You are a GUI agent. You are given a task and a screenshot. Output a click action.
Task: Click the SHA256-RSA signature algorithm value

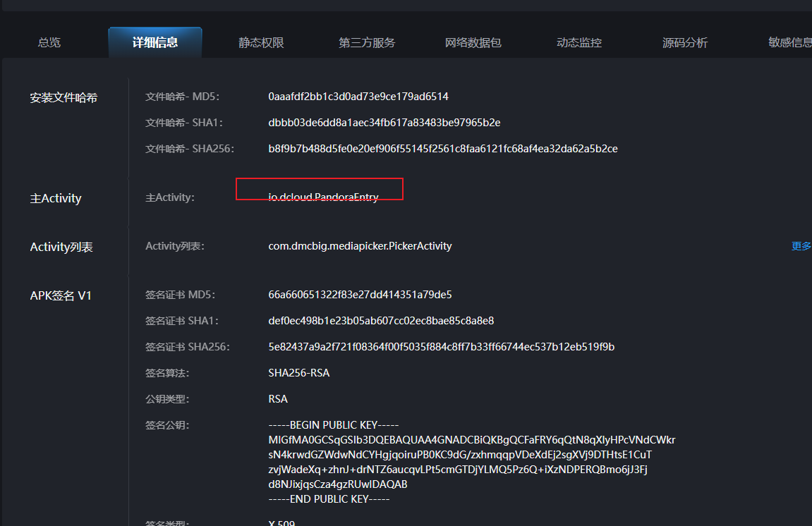[x=299, y=373]
